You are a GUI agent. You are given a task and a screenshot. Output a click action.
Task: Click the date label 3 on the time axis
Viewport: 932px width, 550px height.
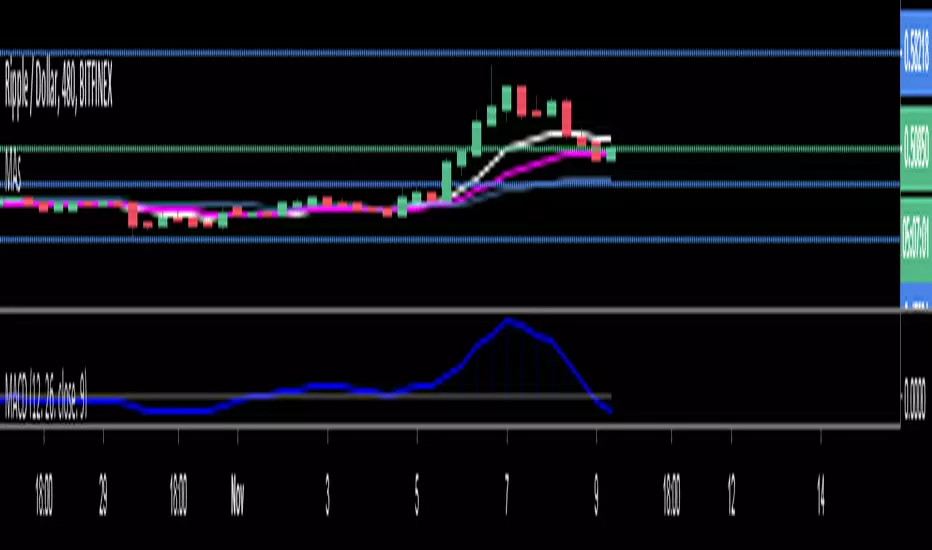(x=328, y=494)
